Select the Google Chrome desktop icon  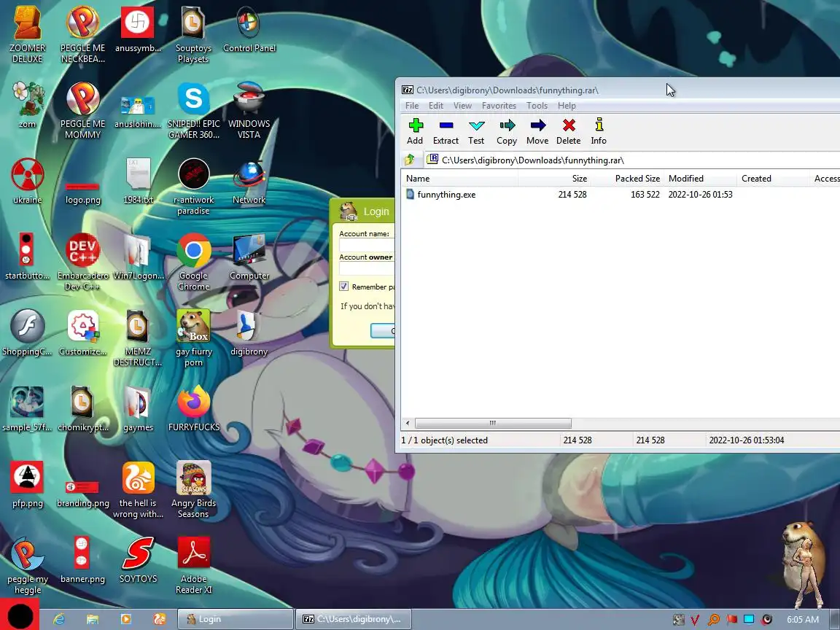[193, 262]
